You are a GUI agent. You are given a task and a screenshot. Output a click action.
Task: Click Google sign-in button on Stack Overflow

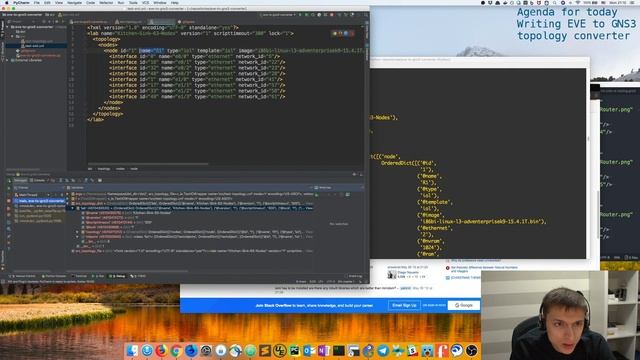pyautogui.click(x=463, y=305)
